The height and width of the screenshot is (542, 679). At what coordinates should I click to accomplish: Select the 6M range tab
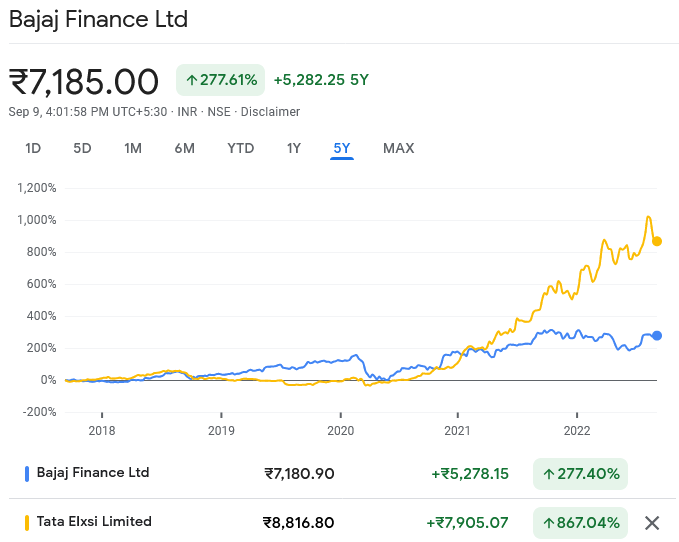184,149
